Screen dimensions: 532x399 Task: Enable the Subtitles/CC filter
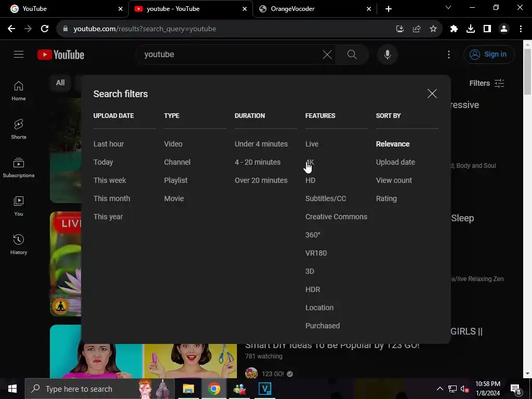(x=326, y=198)
